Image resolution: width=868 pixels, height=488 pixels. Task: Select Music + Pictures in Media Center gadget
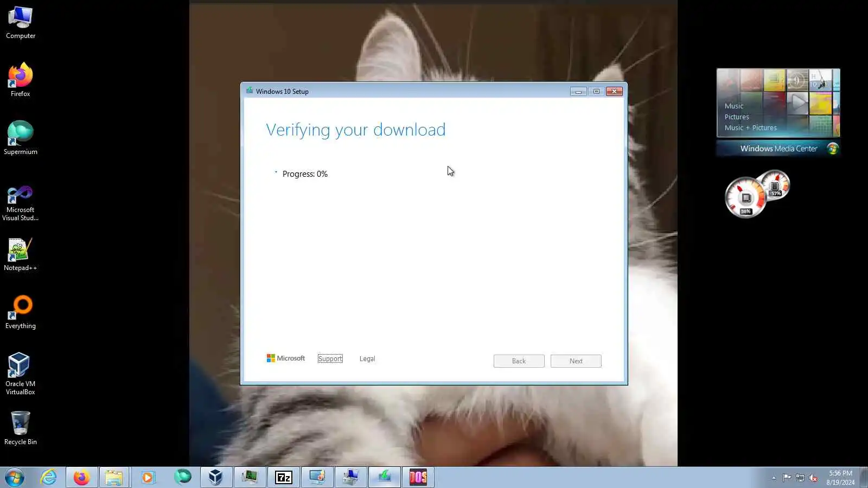tap(750, 128)
